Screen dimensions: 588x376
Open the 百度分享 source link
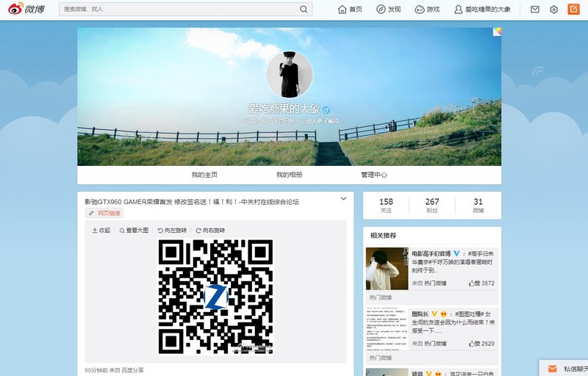coord(133,370)
